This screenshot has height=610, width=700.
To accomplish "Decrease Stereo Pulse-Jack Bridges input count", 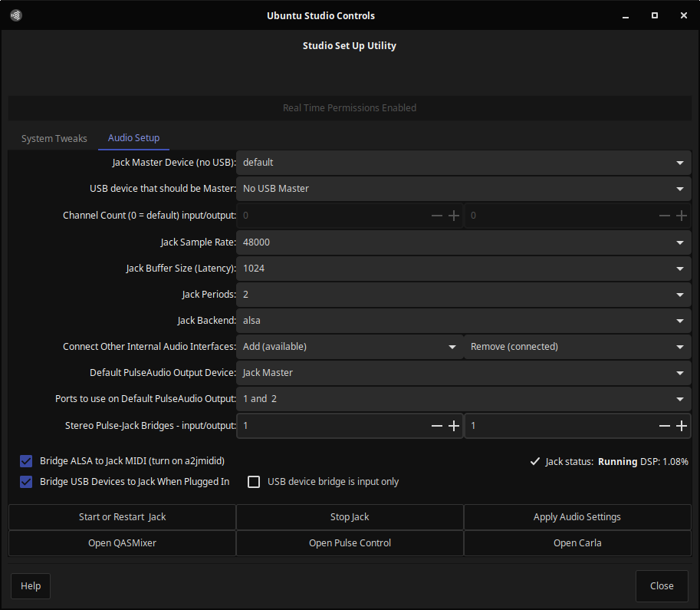I will 437,426.
